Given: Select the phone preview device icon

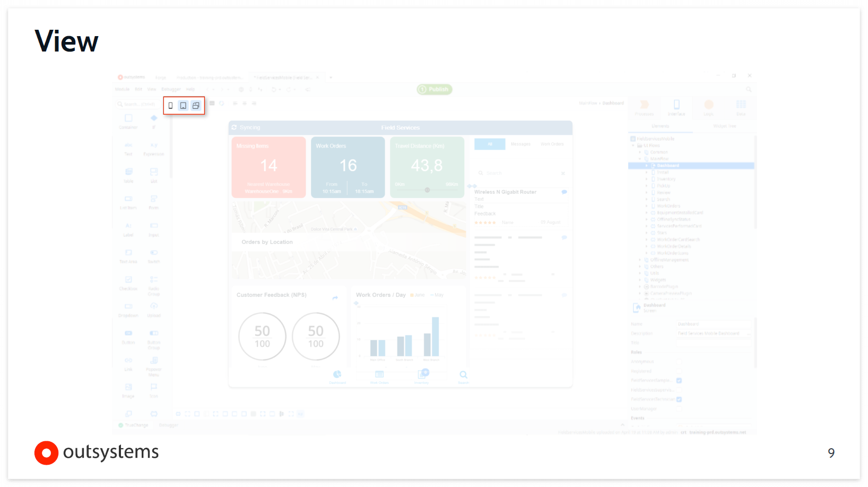Looking at the screenshot, I should (x=170, y=106).
